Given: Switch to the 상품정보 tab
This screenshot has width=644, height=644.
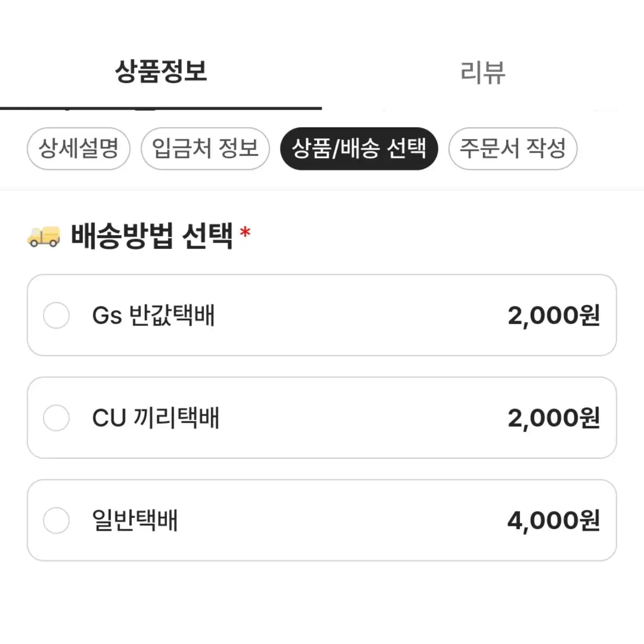Looking at the screenshot, I should [x=161, y=71].
